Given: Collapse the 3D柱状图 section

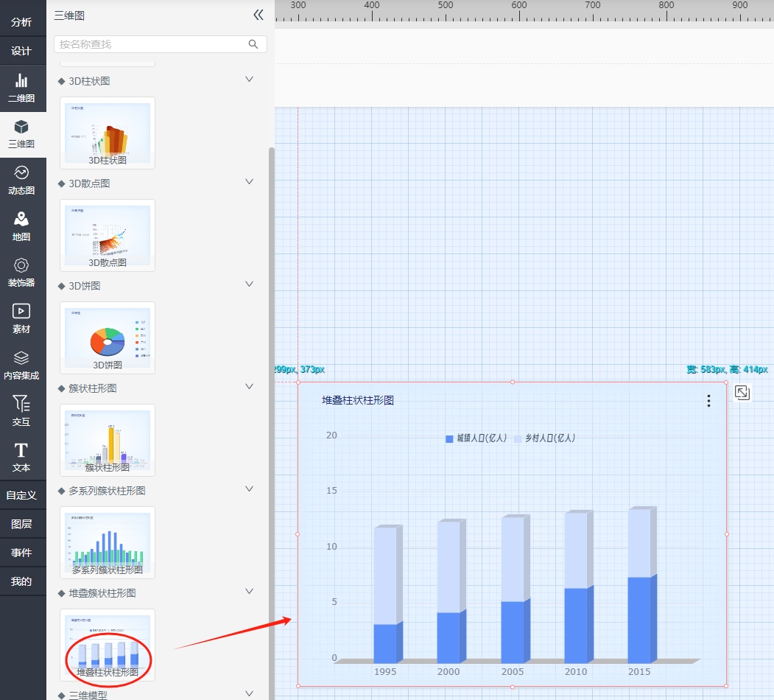Looking at the screenshot, I should 249,80.
